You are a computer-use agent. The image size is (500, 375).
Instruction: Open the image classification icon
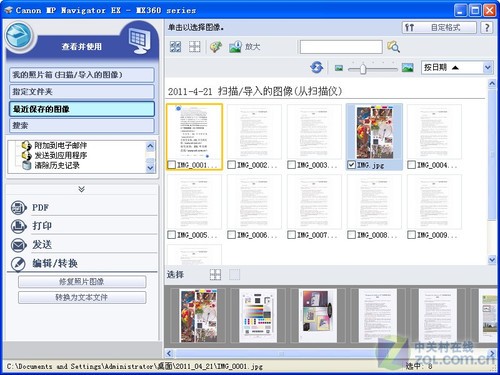coord(216,47)
